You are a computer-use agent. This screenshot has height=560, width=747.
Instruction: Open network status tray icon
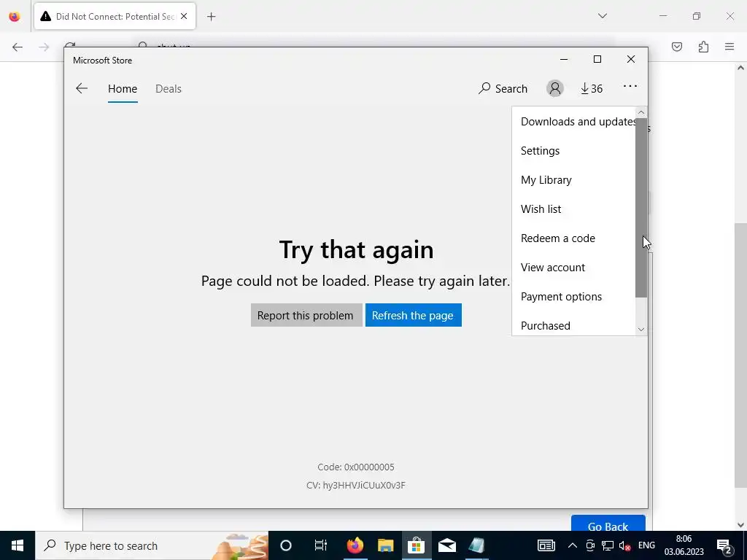[608, 545]
